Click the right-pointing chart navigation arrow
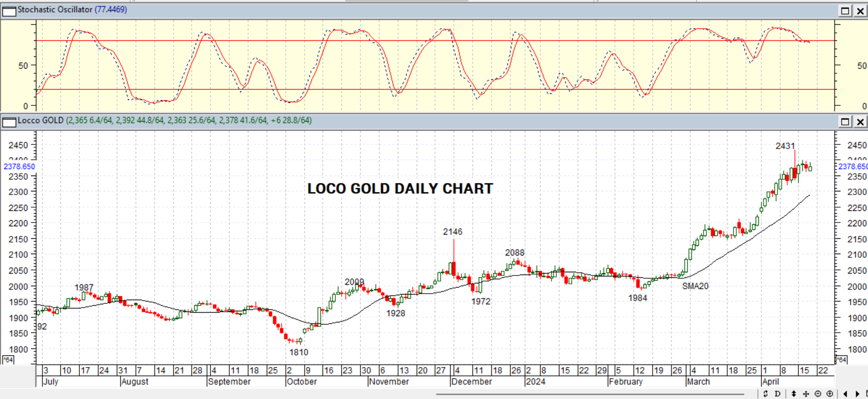The height and width of the screenshot is (399, 868). [x=857, y=394]
